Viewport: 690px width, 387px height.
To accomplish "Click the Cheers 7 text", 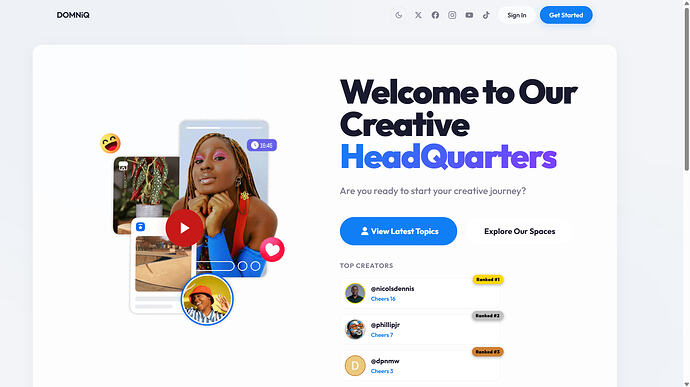I will click(382, 335).
